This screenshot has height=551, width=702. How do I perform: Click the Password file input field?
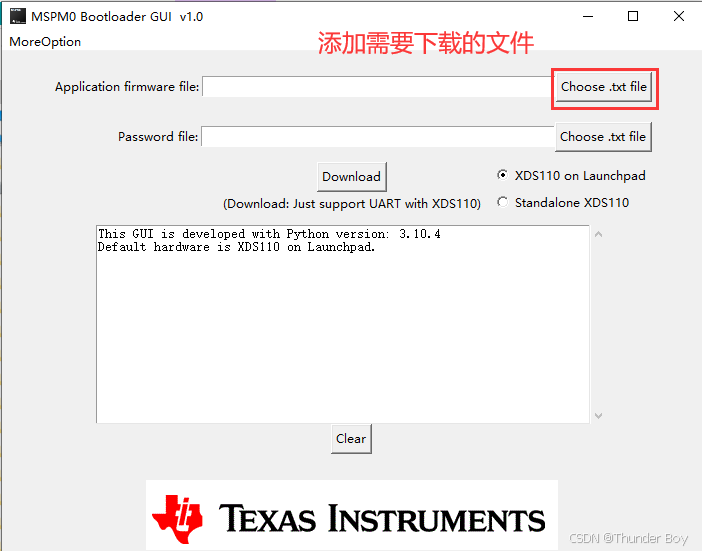[x=378, y=137]
